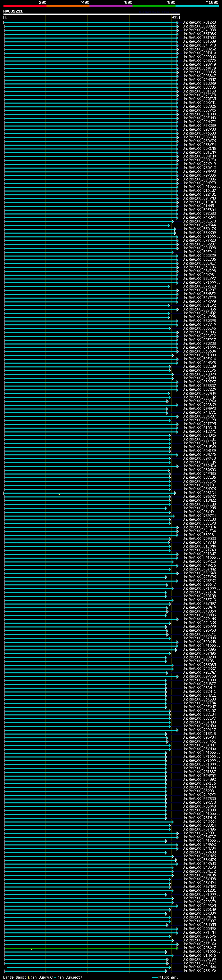Select the UniRef100_Q6DV76 label
Screen dimensions: 222x980
(199, 141)
